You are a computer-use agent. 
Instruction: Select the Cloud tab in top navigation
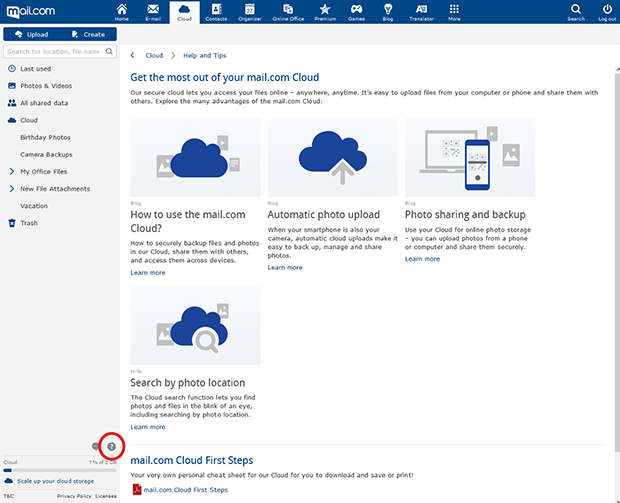pos(184,12)
